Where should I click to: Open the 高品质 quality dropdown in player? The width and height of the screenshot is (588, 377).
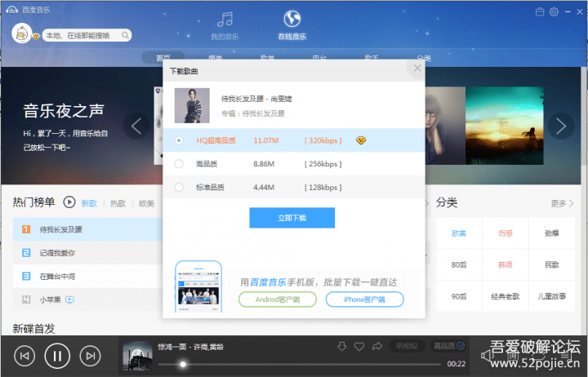pyautogui.click(x=449, y=345)
